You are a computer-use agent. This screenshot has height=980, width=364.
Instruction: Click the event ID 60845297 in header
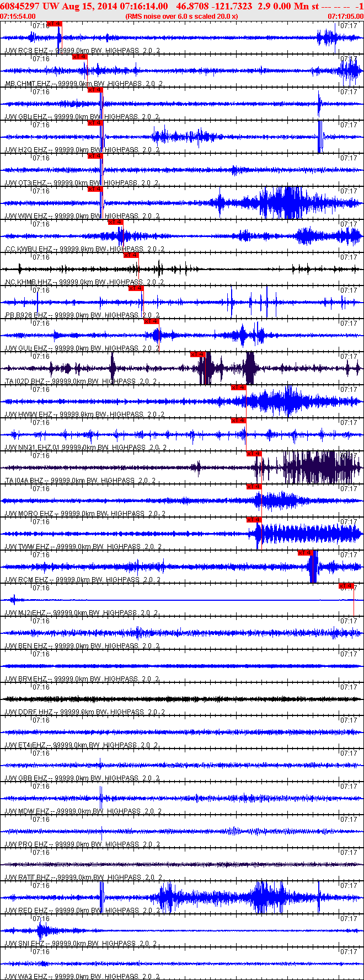[x=19, y=6]
